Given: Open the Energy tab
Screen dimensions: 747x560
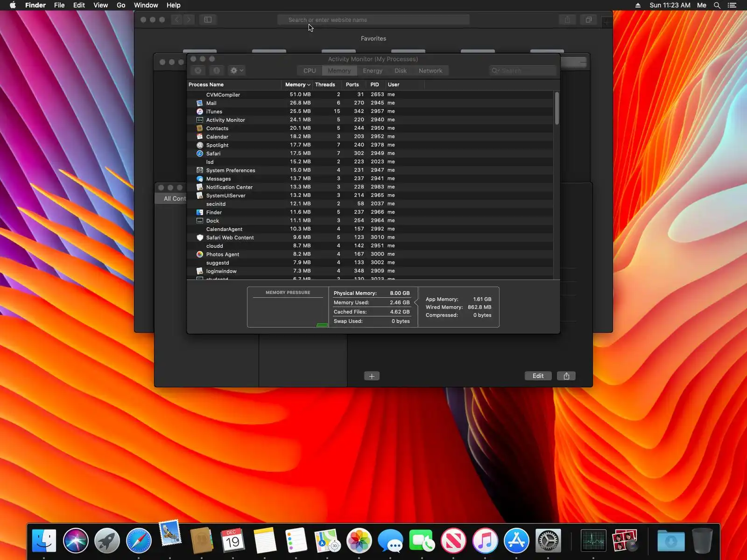Looking at the screenshot, I should pos(373,71).
